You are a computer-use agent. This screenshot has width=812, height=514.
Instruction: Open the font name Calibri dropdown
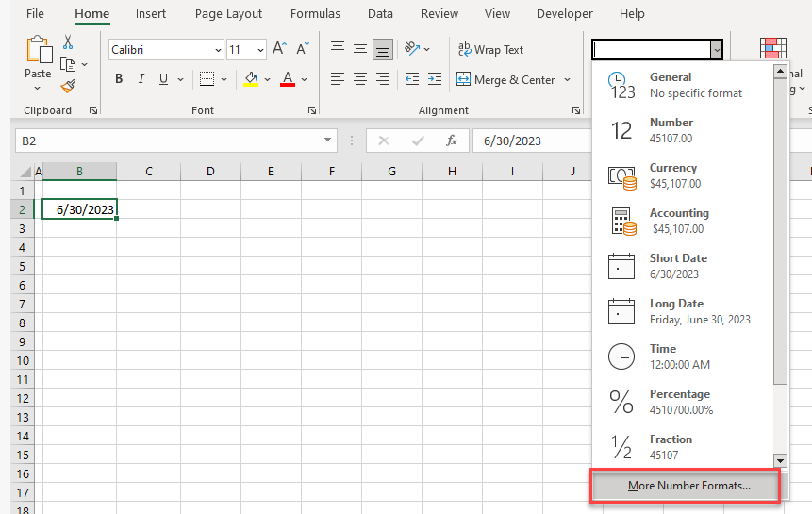click(x=218, y=50)
